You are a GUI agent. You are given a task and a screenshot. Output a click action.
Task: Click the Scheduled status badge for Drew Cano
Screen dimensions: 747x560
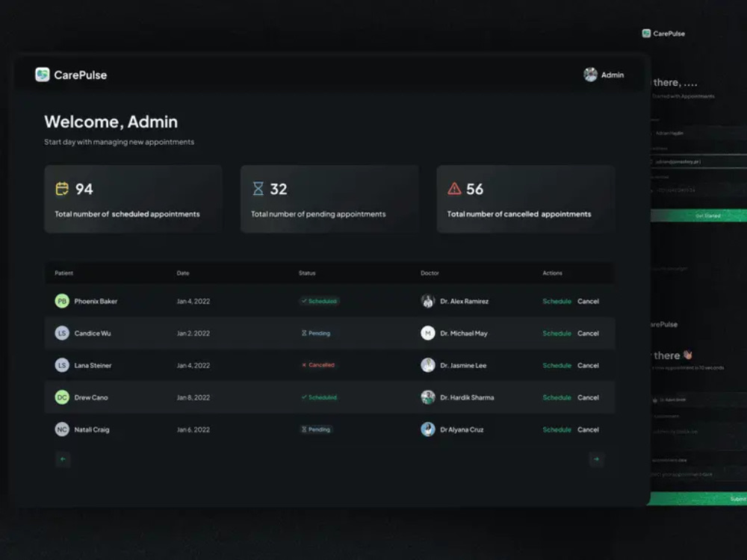(x=319, y=397)
